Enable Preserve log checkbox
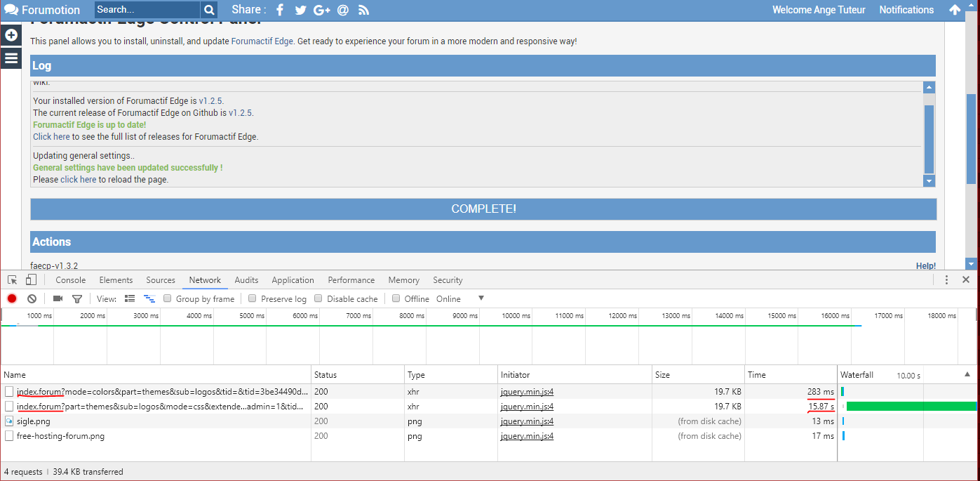The width and height of the screenshot is (980, 481). (253, 298)
